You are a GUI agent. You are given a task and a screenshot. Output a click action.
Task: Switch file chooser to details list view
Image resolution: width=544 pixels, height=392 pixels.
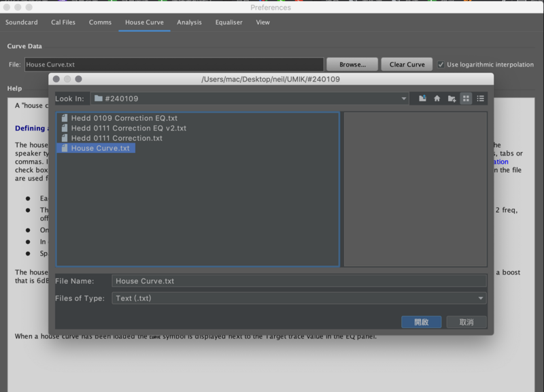[481, 99]
